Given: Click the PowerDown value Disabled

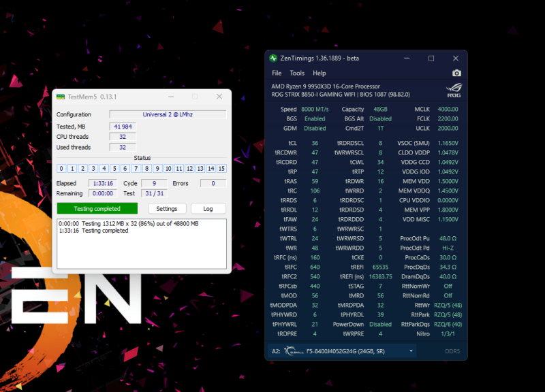Looking at the screenshot, I should pos(380,325).
